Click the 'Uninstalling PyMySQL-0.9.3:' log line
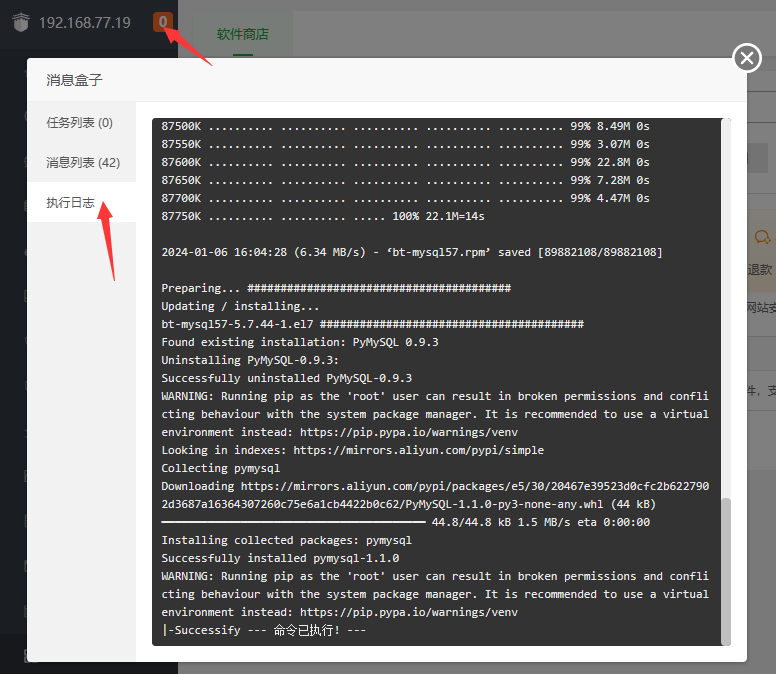Viewport: 776px width, 674px height. click(250, 360)
